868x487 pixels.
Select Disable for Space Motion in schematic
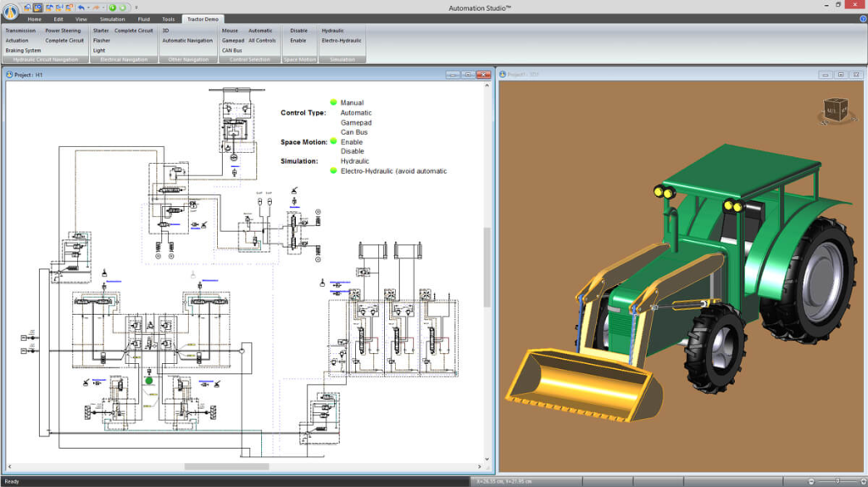tap(352, 151)
